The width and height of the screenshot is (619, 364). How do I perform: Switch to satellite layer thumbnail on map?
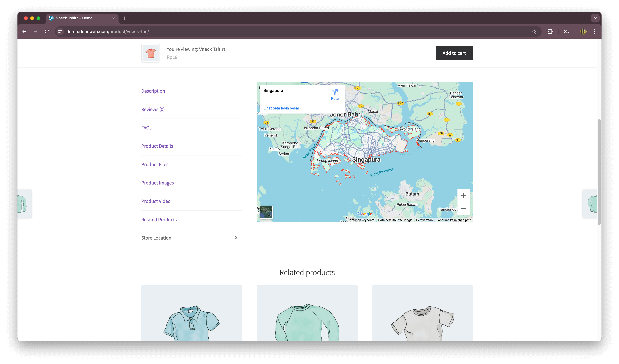266,212
